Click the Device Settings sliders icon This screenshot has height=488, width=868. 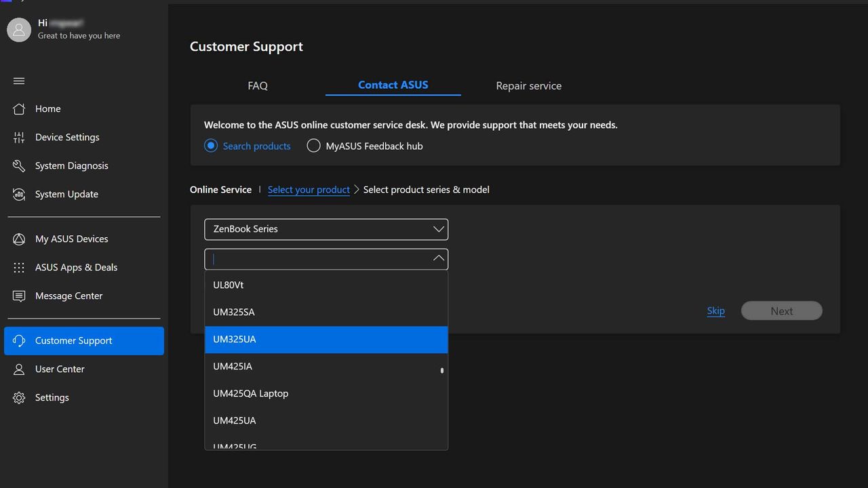pyautogui.click(x=19, y=138)
